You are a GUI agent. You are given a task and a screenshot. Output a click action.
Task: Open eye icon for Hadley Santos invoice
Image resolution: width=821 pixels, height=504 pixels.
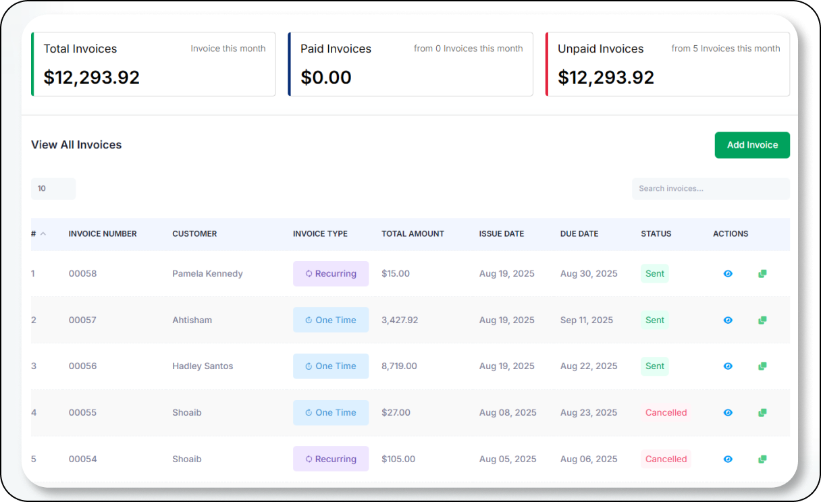pos(728,366)
